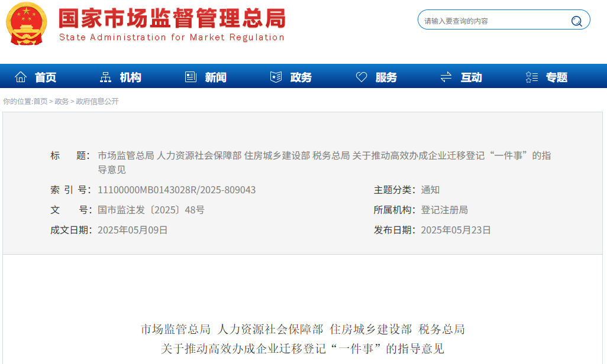Click the exchange arrows icon beside 互动
The image size is (607, 364).
click(x=446, y=77)
